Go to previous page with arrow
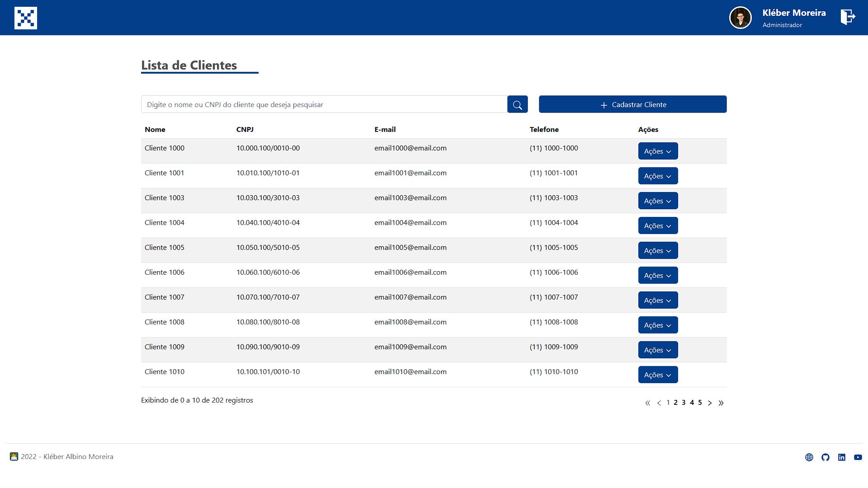This screenshot has width=868, height=488. [x=659, y=403]
